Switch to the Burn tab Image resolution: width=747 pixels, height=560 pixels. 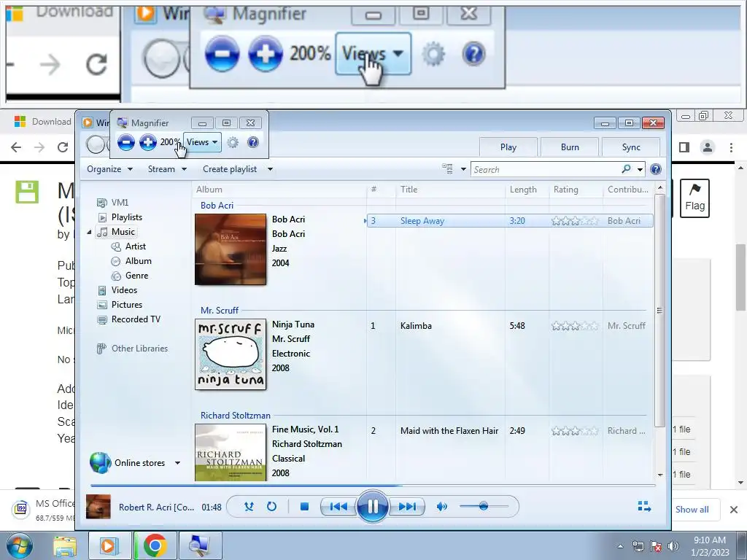tap(570, 147)
